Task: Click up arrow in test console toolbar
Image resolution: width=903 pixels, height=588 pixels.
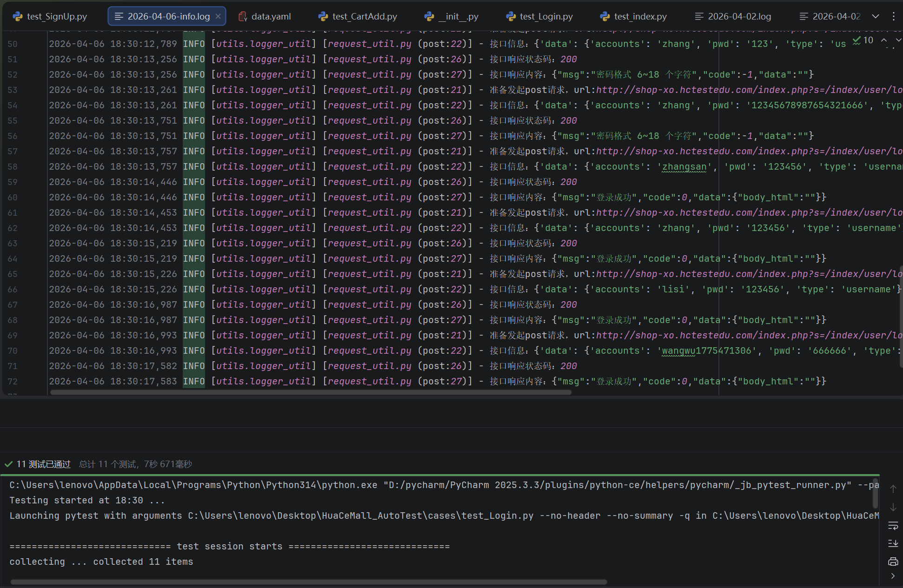Action: click(x=893, y=489)
